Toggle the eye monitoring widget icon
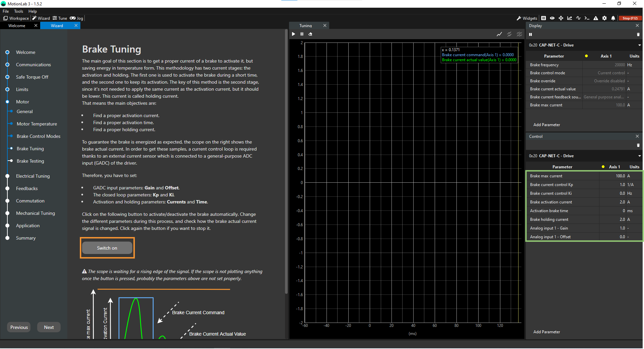This screenshot has width=644, height=349. [x=552, y=18]
